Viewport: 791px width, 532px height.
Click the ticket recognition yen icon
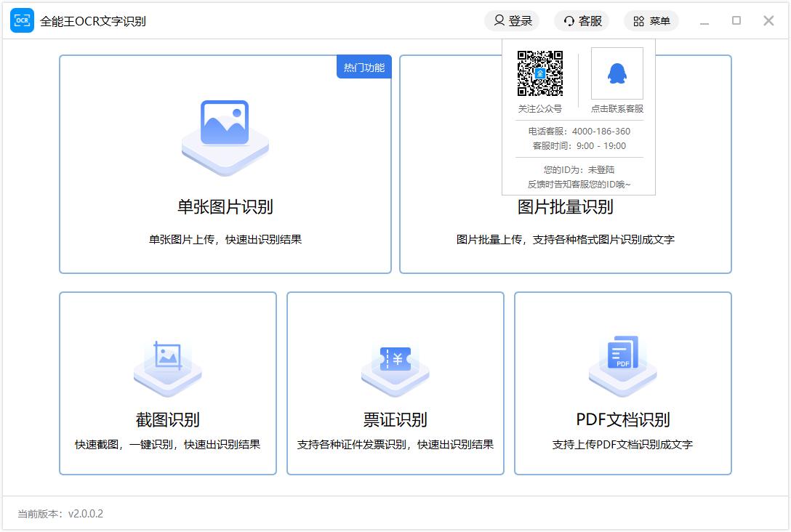tap(395, 358)
